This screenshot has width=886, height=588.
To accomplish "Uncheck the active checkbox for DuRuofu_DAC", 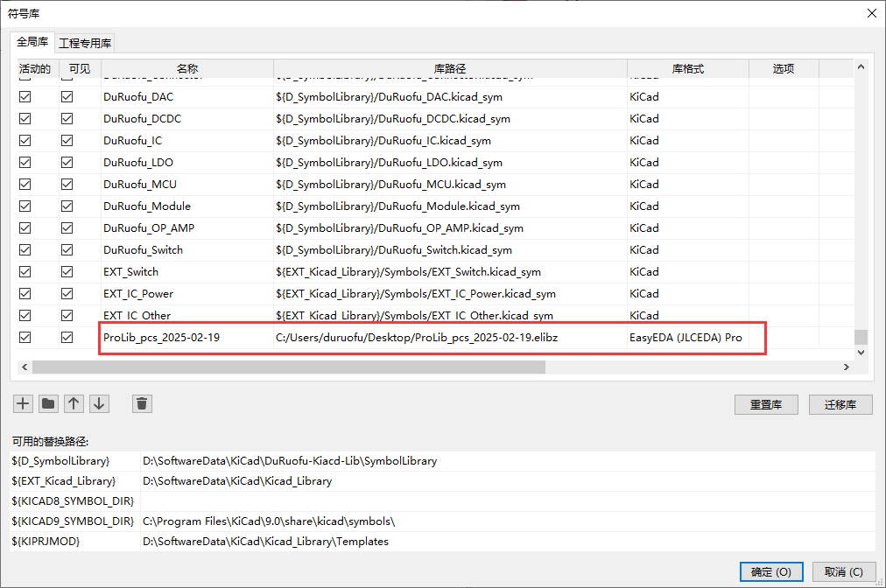I will tap(25, 97).
